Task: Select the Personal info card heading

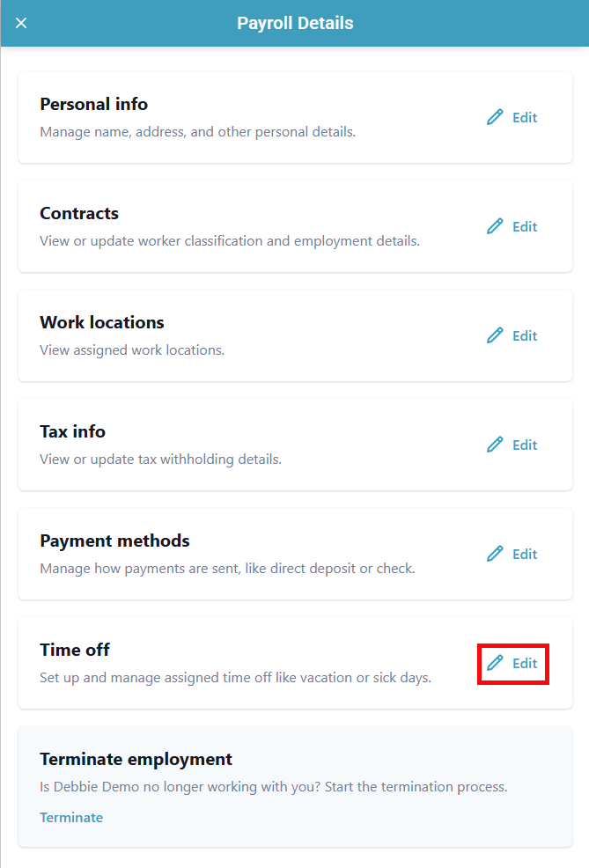Action: point(93,104)
